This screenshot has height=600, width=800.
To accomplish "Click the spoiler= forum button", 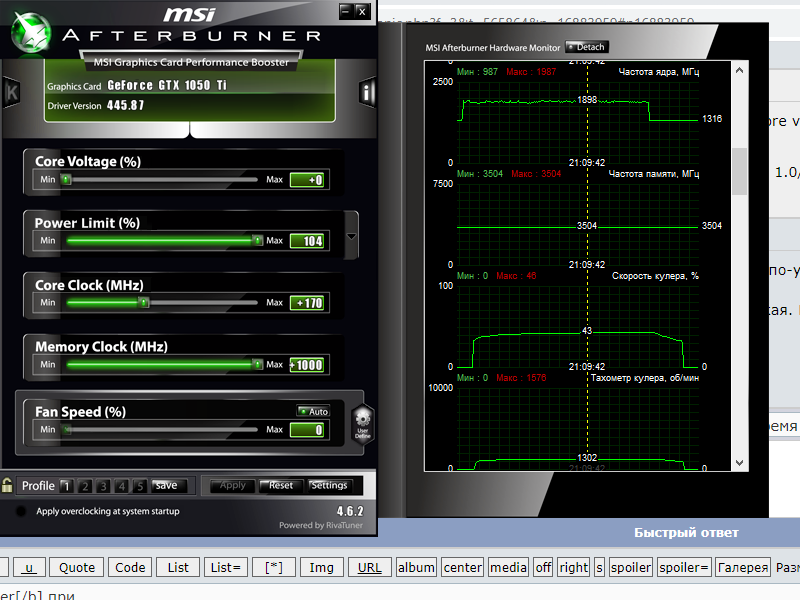I will coord(684,567).
